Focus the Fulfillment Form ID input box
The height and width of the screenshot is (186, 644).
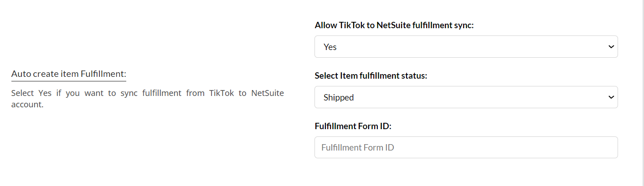pos(466,147)
